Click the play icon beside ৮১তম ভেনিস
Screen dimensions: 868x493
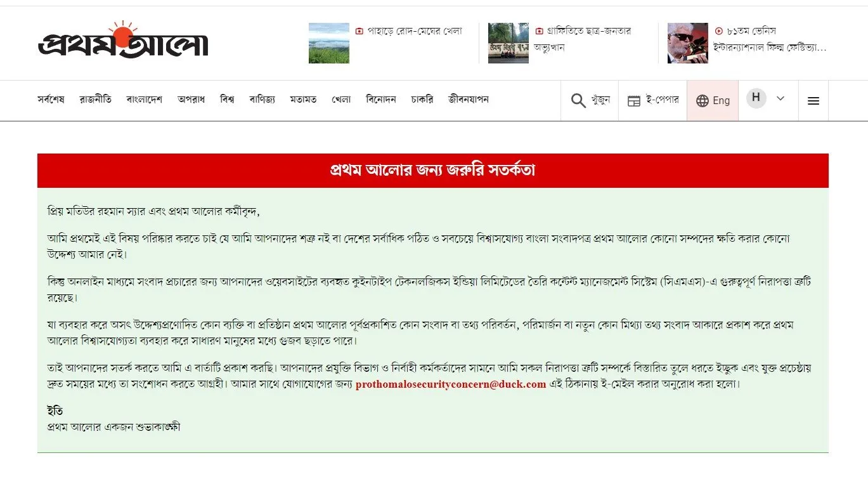coord(718,31)
